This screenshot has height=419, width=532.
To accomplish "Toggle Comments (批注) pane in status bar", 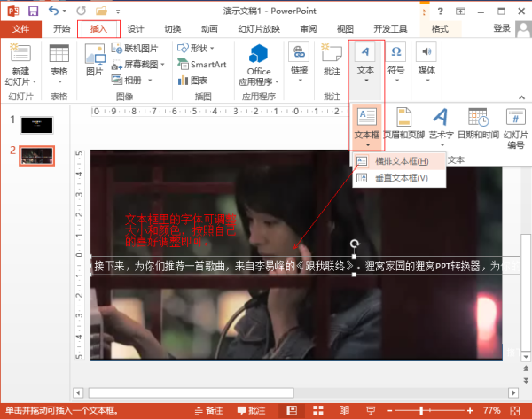I will pyautogui.click(x=252, y=410).
